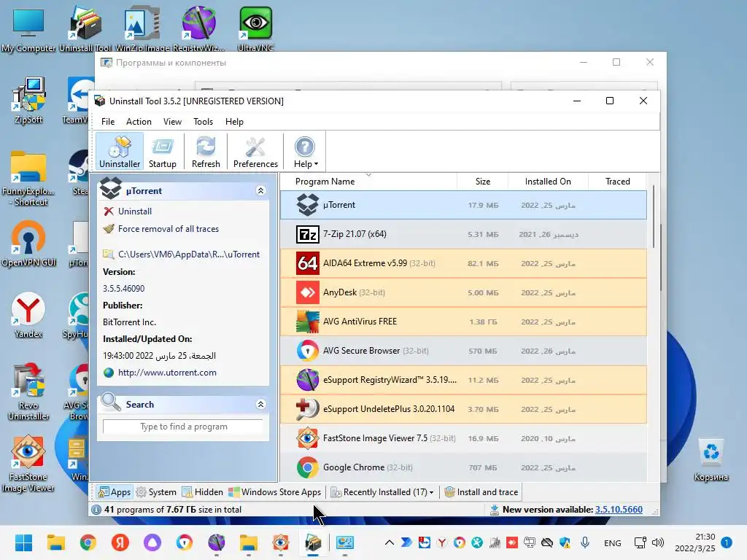This screenshot has height=560, width=747.
Task: Open the Tools menu
Action: click(203, 122)
